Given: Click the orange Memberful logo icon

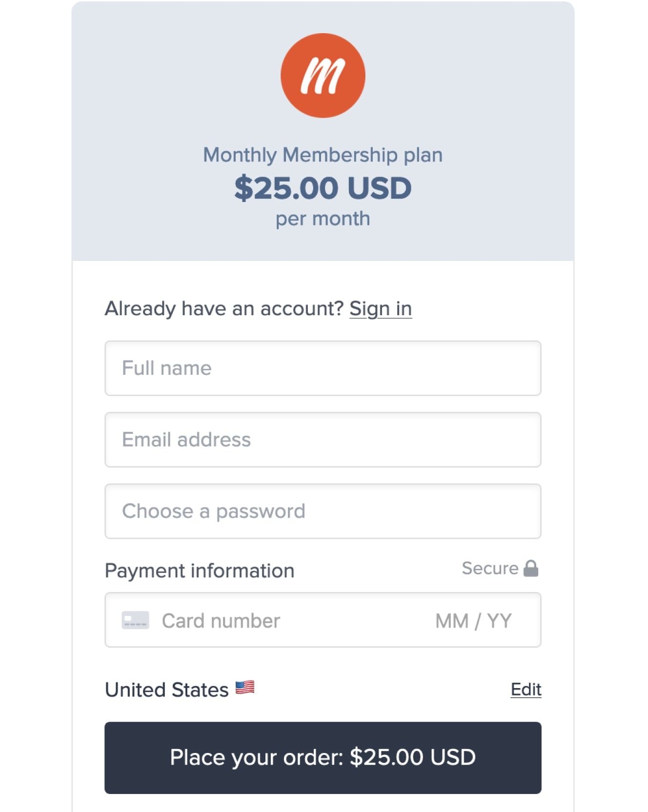Looking at the screenshot, I should click(323, 76).
